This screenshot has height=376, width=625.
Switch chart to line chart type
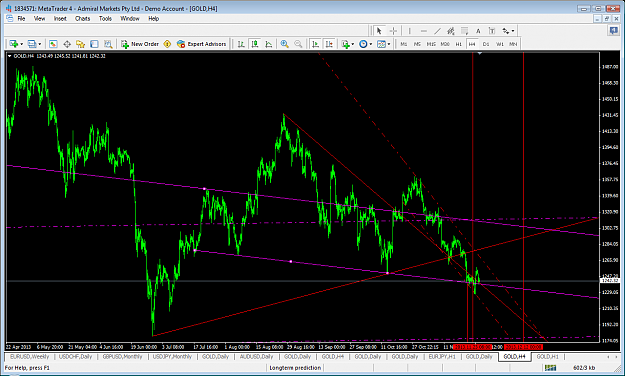tap(269, 44)
